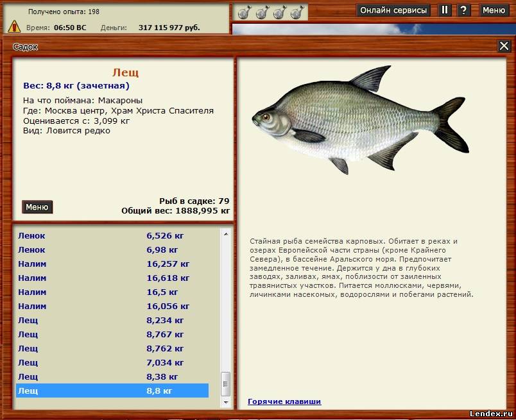This screenshot has height=420, width=516.
Task: Close the Садок window with X
Action: pyautogui.click(x=504, y=46)
